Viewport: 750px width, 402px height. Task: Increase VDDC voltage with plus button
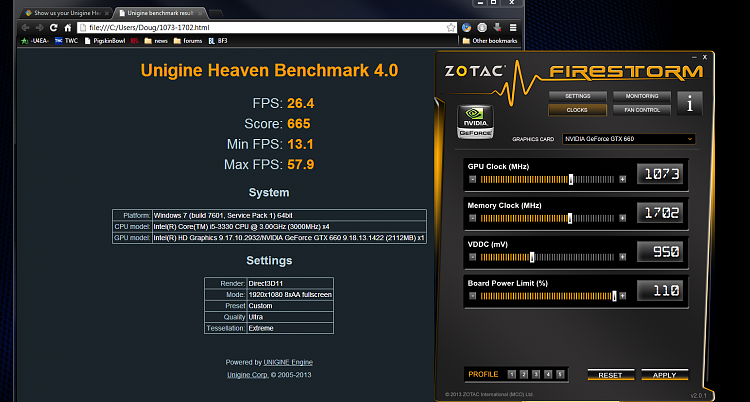[622, 257]
